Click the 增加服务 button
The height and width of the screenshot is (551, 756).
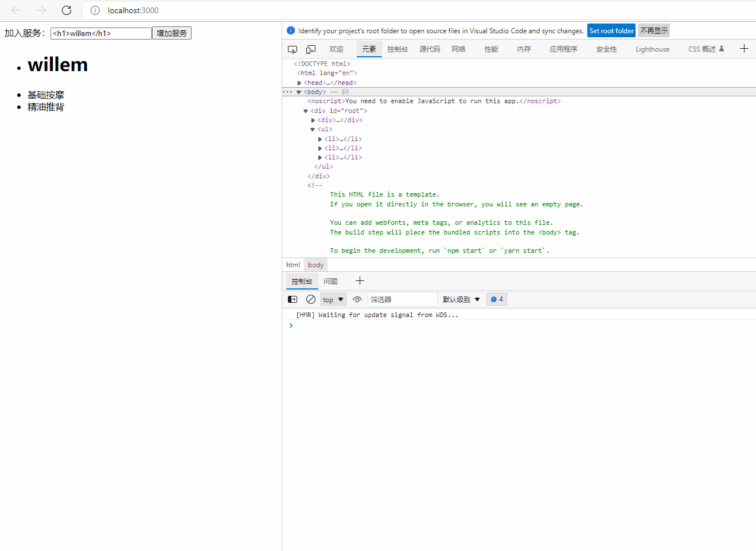(172, 33)
